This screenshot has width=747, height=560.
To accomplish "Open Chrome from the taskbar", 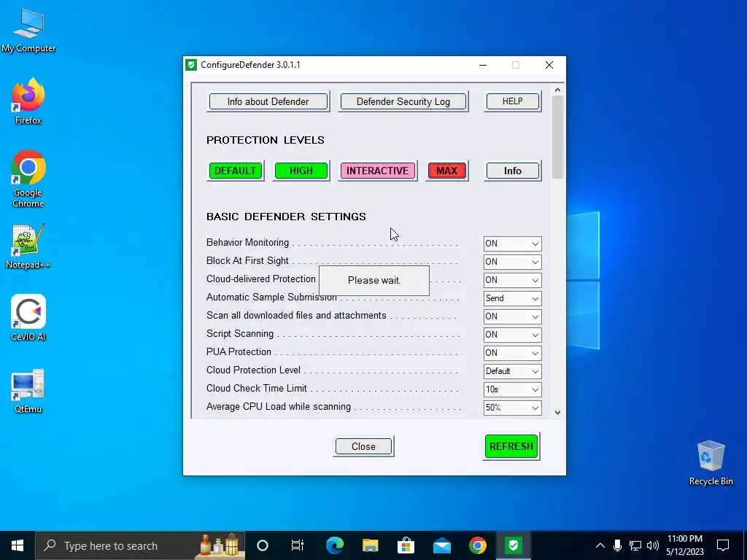I will (x=477, y=545).
